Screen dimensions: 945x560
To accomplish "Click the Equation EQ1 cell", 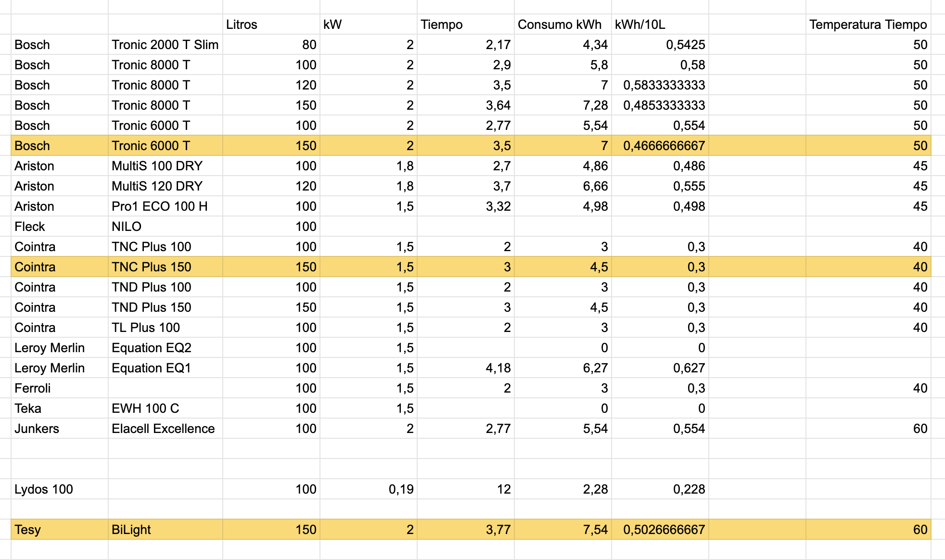I will (166, 368).
